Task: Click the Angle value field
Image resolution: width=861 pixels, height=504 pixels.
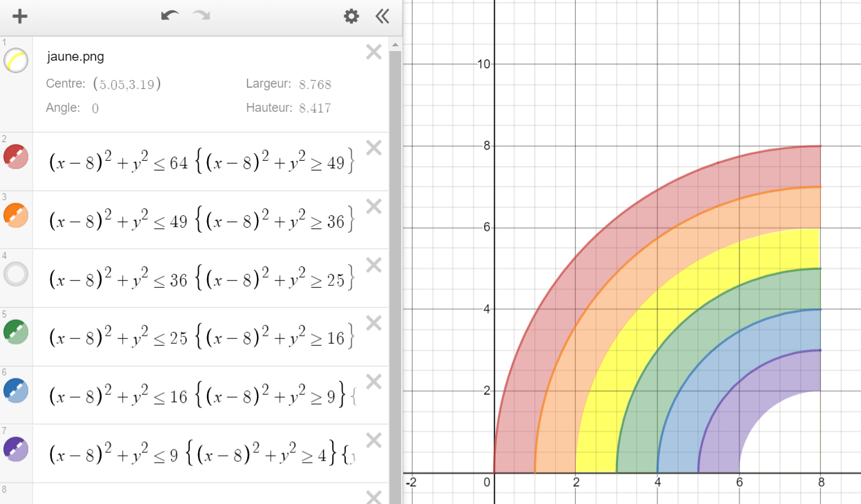Action: [x=95, y=108]
